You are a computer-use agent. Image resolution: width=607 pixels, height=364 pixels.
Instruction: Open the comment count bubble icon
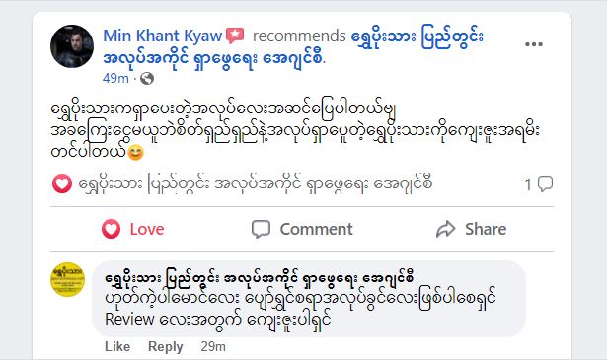tap(545, 183)
